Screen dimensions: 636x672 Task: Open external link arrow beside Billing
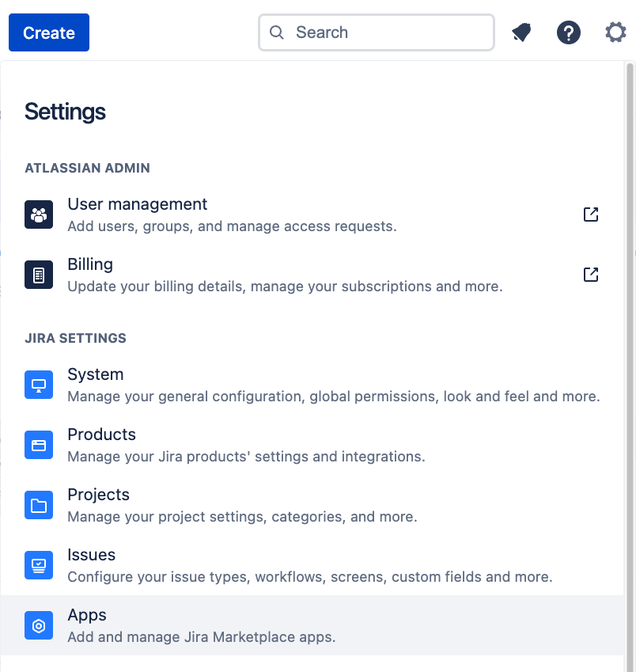tap(591, 275)
